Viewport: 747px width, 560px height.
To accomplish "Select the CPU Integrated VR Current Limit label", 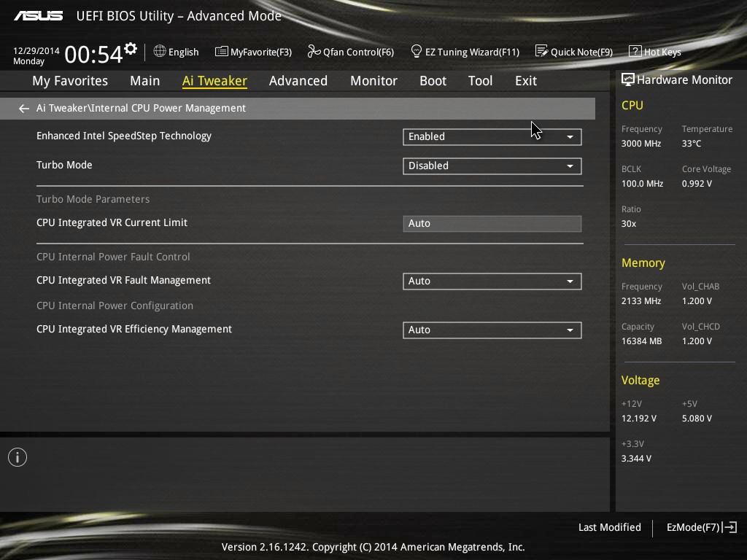I will 112,223.
